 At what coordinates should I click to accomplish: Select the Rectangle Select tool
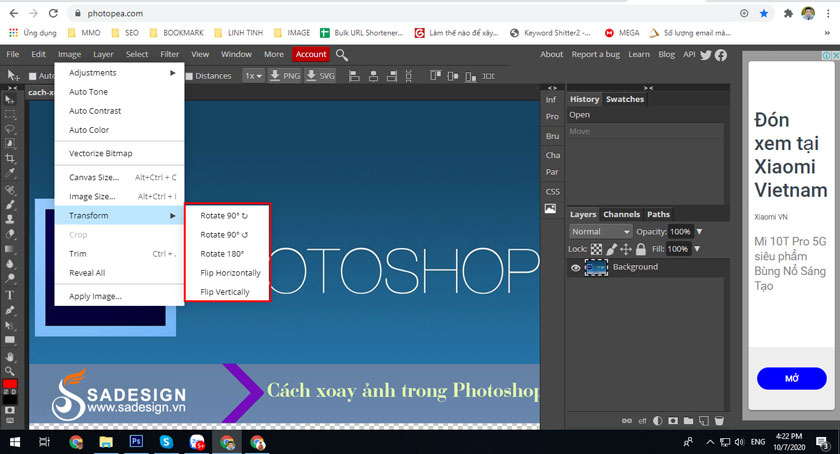pyautogui.click(x=10, y=114)
